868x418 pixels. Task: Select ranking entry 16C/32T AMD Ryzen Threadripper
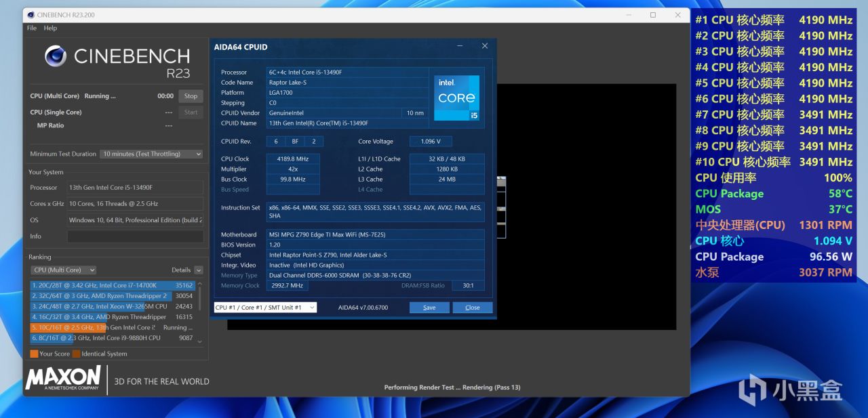click(113, 317)
